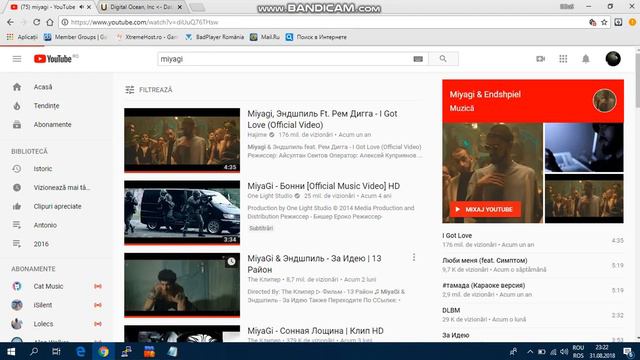Click the browser home button
The height and width of the screenshot is (360, 640).
pos(50,22)
